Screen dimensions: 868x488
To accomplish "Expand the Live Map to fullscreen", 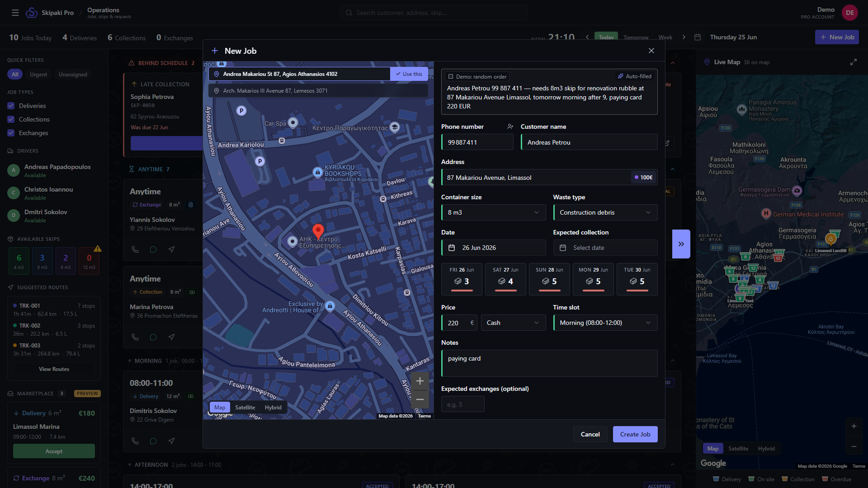I will pyautogui.click(x=854, y=62).
